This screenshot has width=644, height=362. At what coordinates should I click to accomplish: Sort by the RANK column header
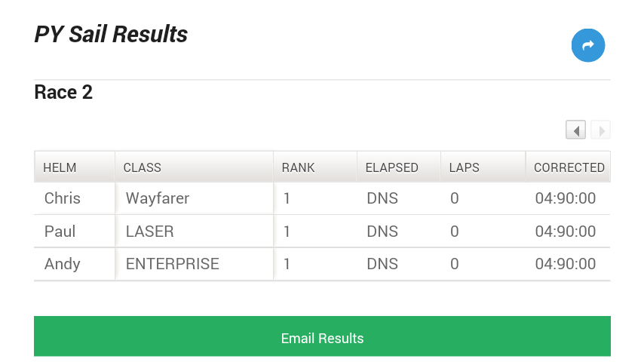tap(299, 167)
